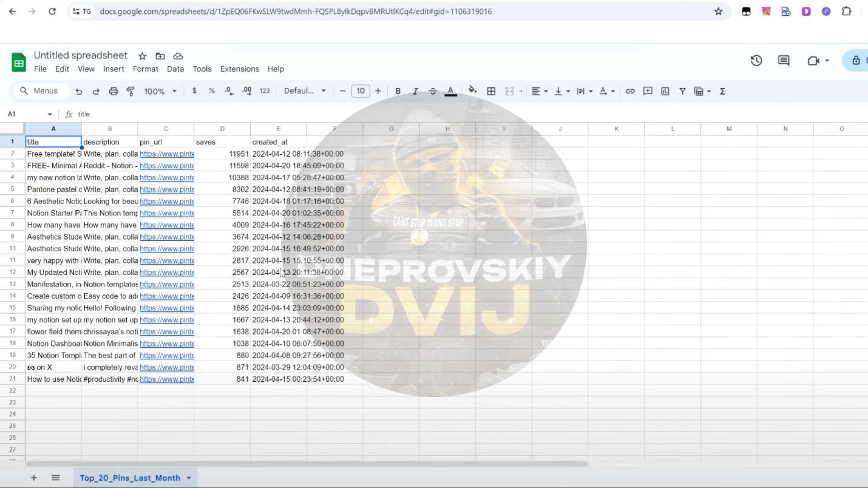The height and width of the screenshot is (488, 868).
Task: Insert link via chain icon
Action: [631, 91]
